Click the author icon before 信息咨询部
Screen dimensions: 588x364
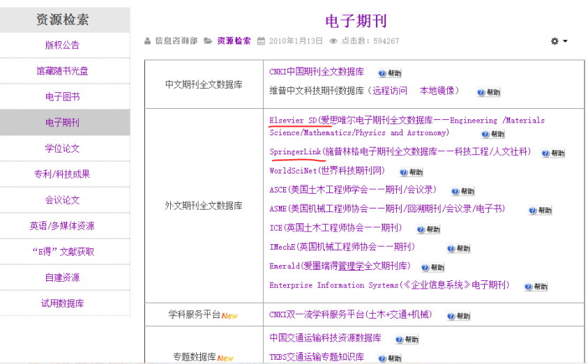pyautogui.click(x=148, y=41)
